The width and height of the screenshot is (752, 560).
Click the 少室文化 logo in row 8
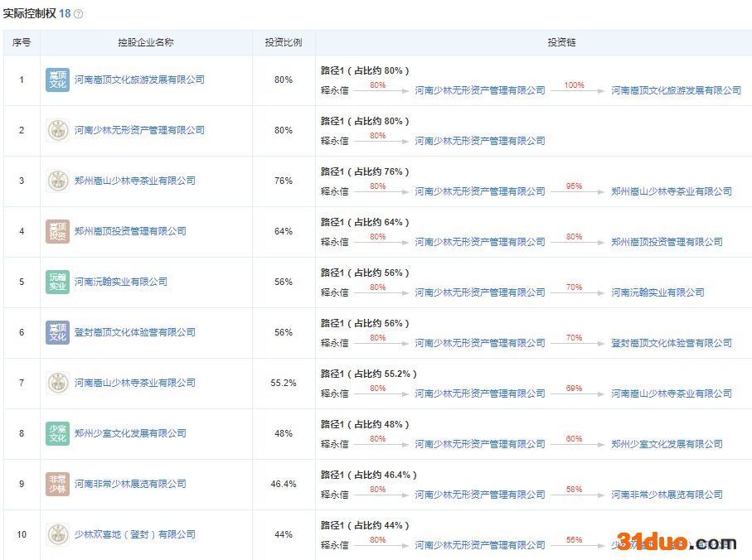[57, 434]
